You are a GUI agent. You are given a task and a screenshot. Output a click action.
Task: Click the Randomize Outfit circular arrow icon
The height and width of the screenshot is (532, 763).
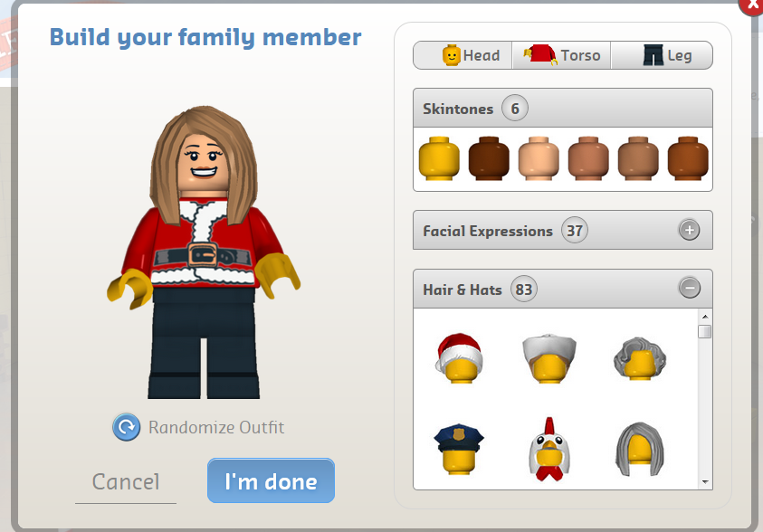(x=127, y=427)
